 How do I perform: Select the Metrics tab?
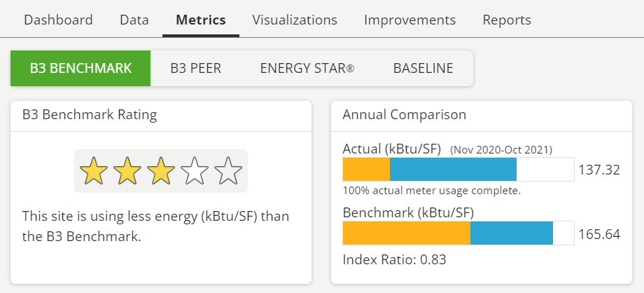201,20
